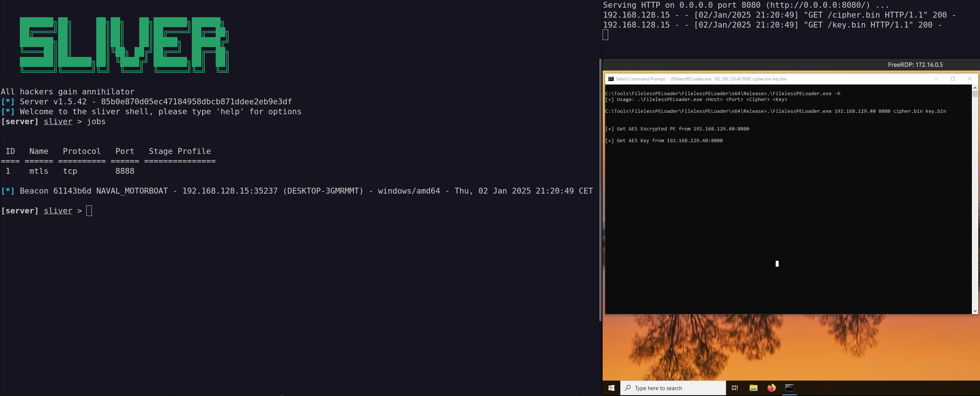
Task: Click the 'Protocol' column header
Action: pos(82,151)
